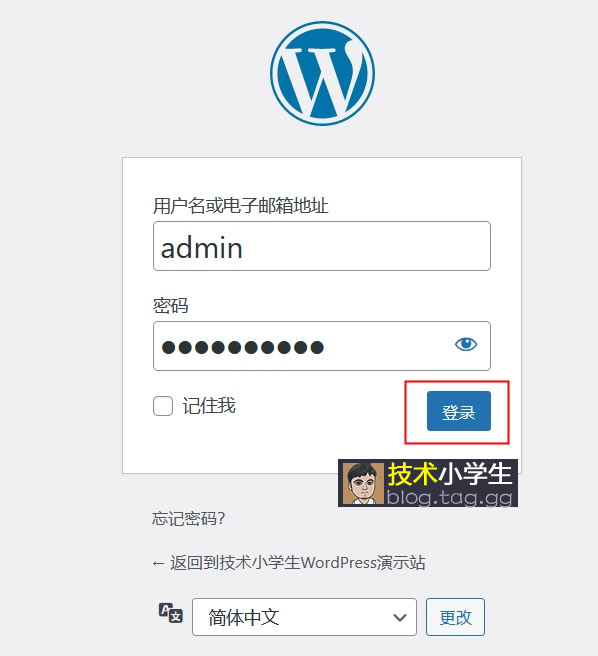The width and height of the screenshot is (598, 656).
Task: Click inside the password field
Action: coord(322,346)
